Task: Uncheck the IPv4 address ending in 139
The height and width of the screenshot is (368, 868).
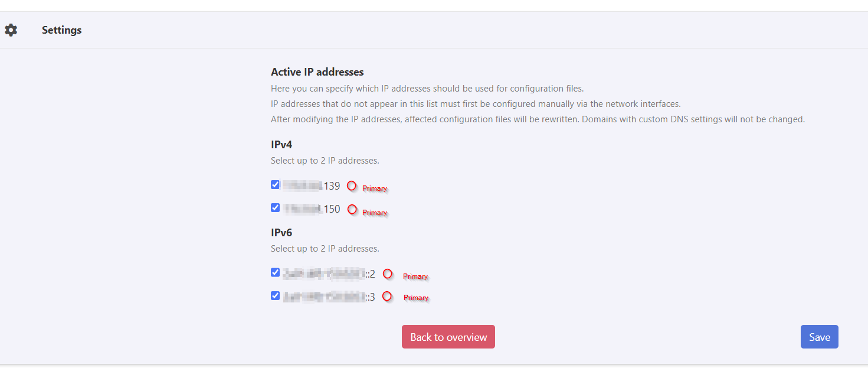Action: pos(275,185)
